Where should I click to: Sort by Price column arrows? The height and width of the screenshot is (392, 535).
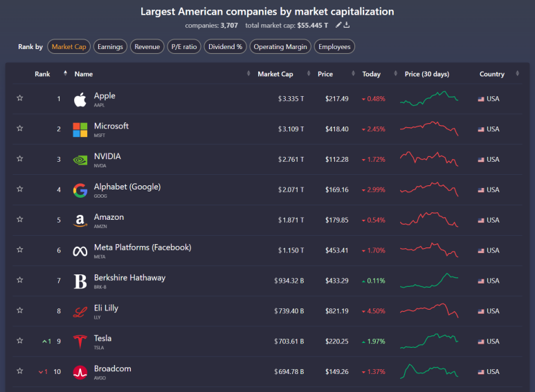coord(353,73)
